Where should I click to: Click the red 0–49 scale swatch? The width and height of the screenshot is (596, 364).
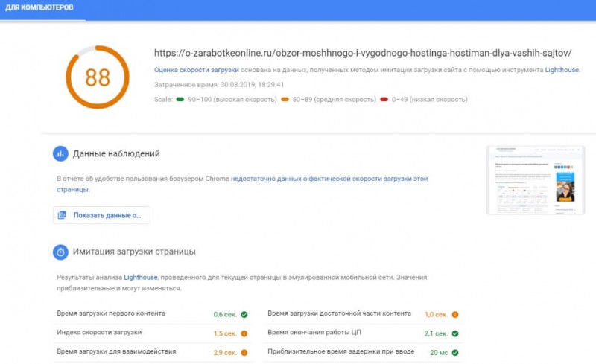pos(384,100)
